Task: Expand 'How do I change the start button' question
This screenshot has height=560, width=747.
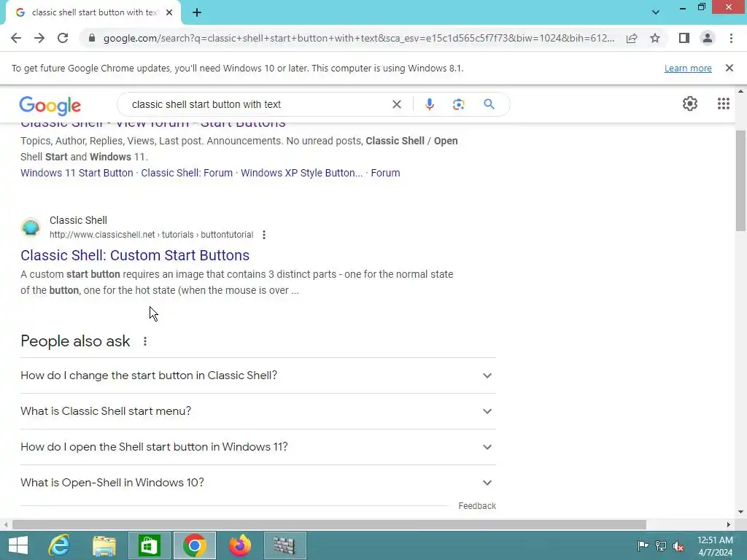Action: tap(258, 376)
